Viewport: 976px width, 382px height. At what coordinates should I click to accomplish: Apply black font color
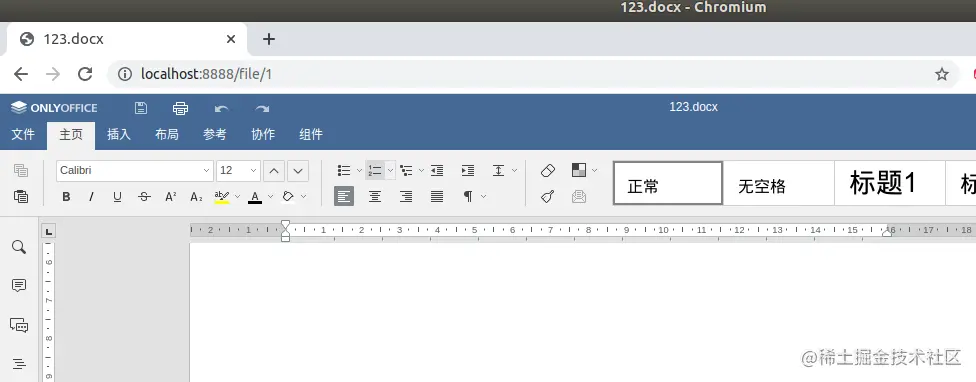coord(255,197)
